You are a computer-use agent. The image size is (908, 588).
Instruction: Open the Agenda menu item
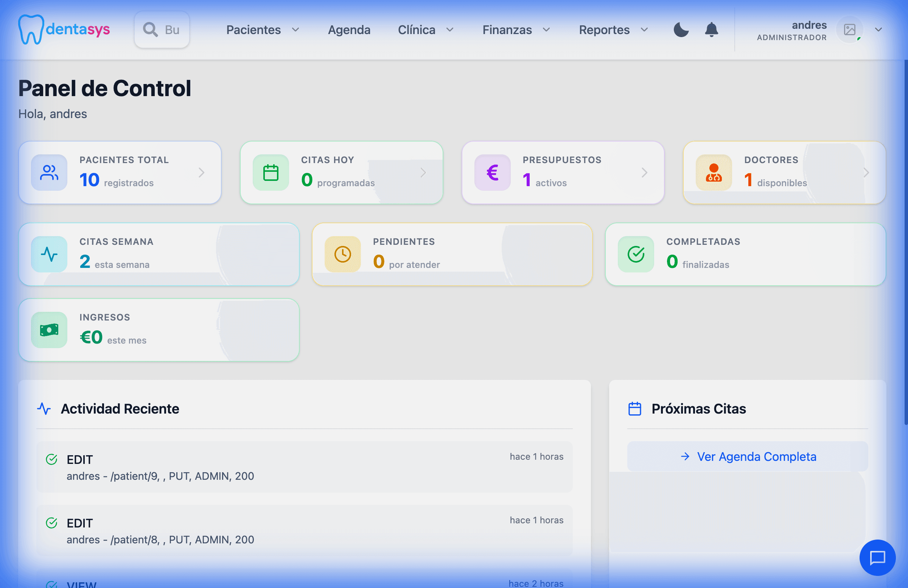pos(349,30)
